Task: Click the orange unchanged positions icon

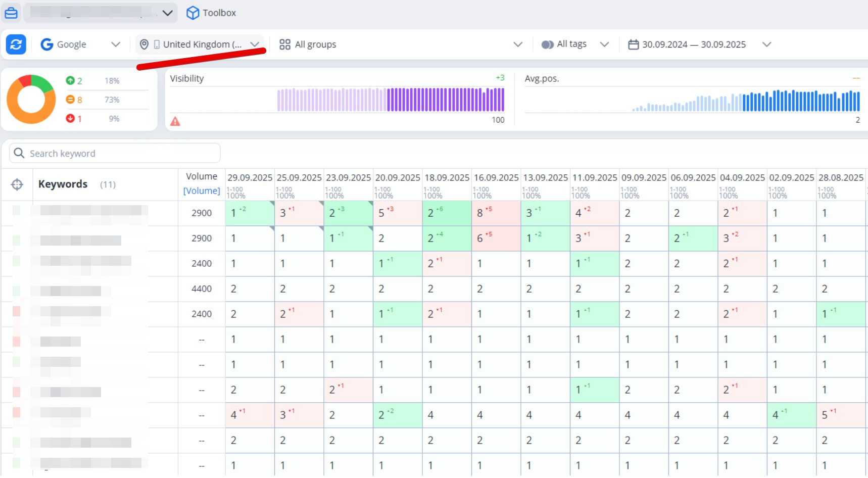Action: (70, 100)
